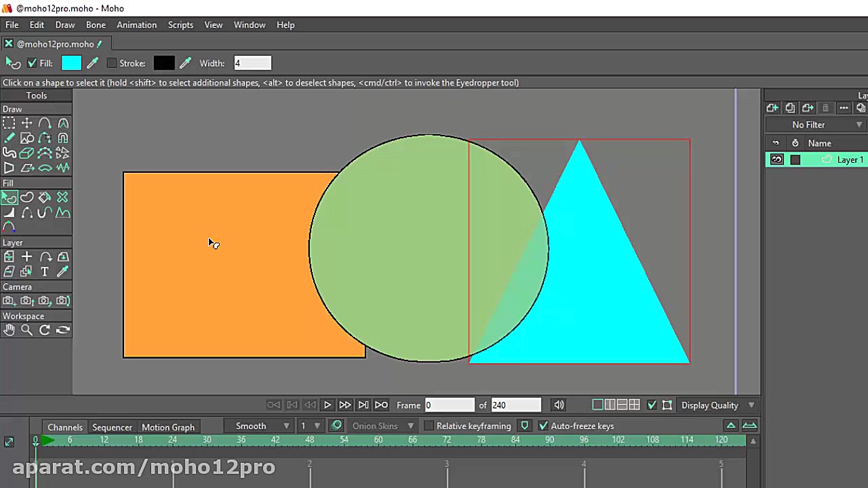Close the @moho12pro.moho document tab
Image resolution: width=868 pixels, height=488 pixels.
coord(8,44)
